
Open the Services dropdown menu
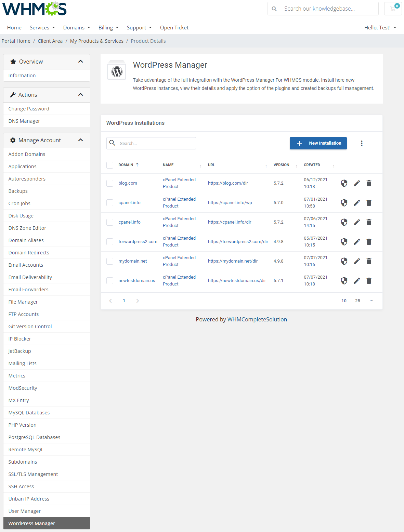coord(42,28)
